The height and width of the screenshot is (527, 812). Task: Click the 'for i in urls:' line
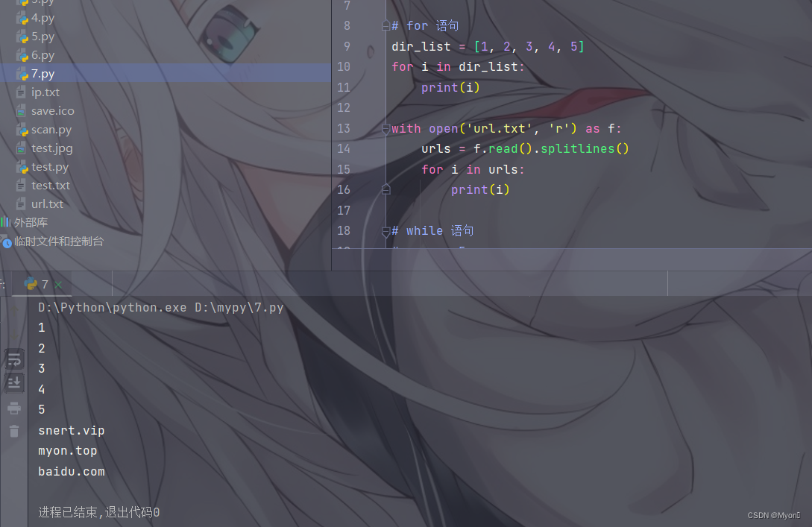click(x=473, y=169)
